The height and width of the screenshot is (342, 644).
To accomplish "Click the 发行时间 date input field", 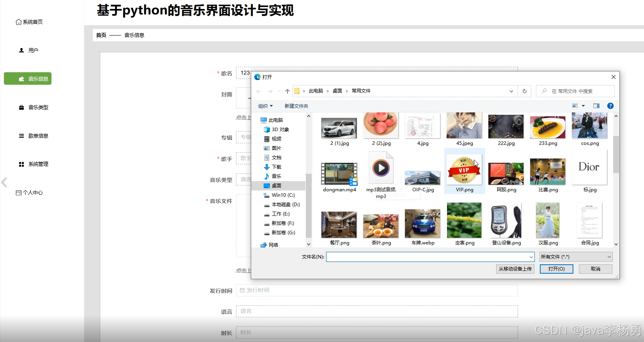I will click(377, 290).
